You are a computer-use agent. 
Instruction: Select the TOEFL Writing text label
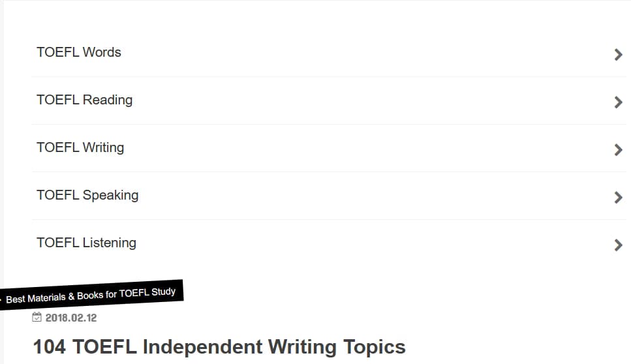click(80, 147)
